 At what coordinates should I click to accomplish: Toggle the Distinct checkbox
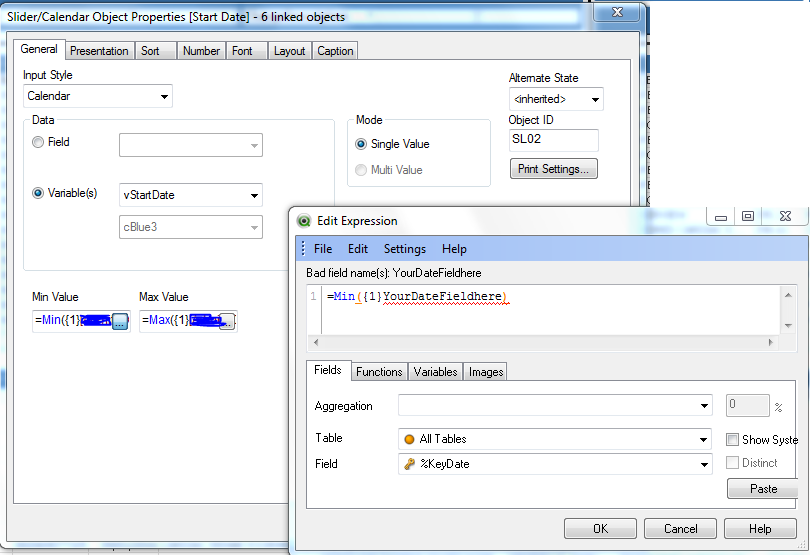tap(732, 462)
